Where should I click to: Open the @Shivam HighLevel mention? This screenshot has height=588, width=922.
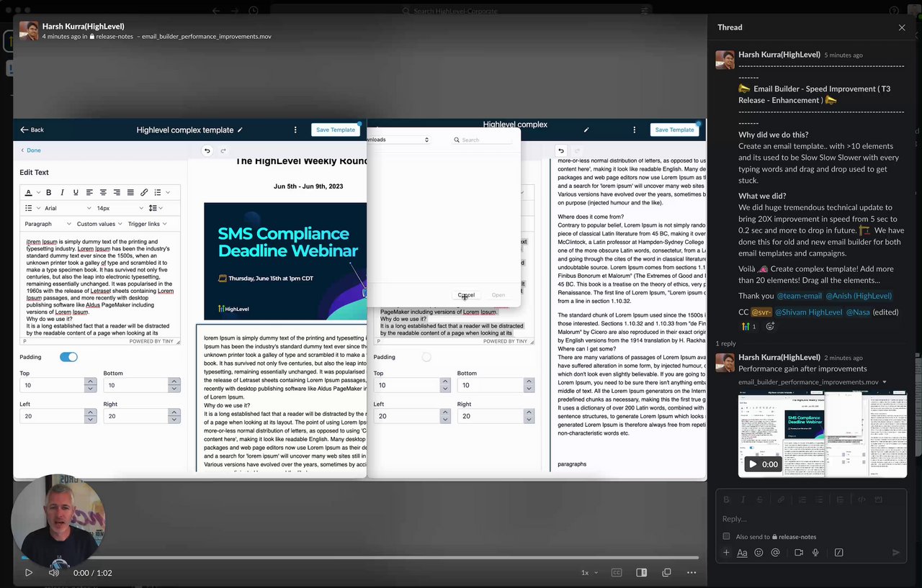[808, 312]
